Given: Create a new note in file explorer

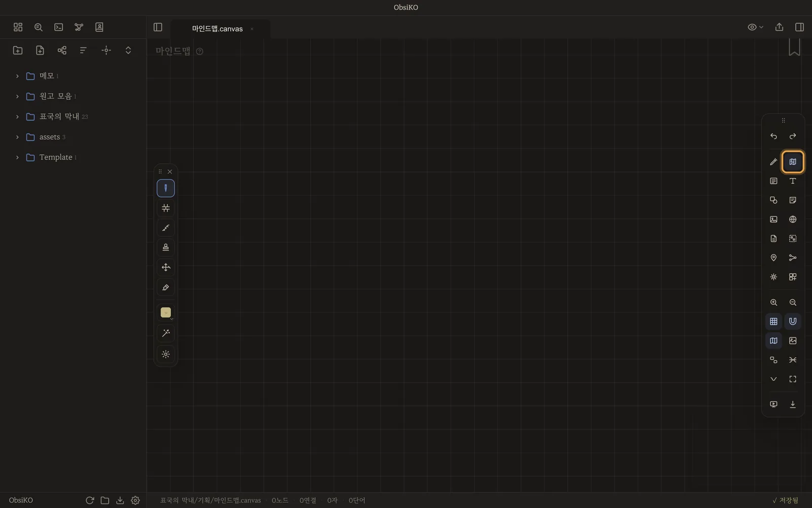Looking at the screenshot, I should [40, 50].
